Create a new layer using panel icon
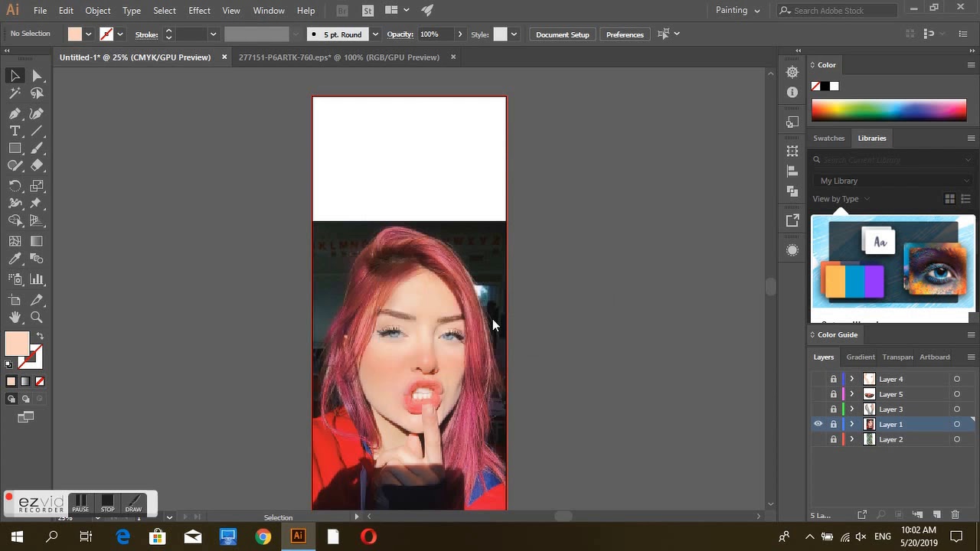Image resolution: width=980 pixels, height=551 pixels. (936, 515)
